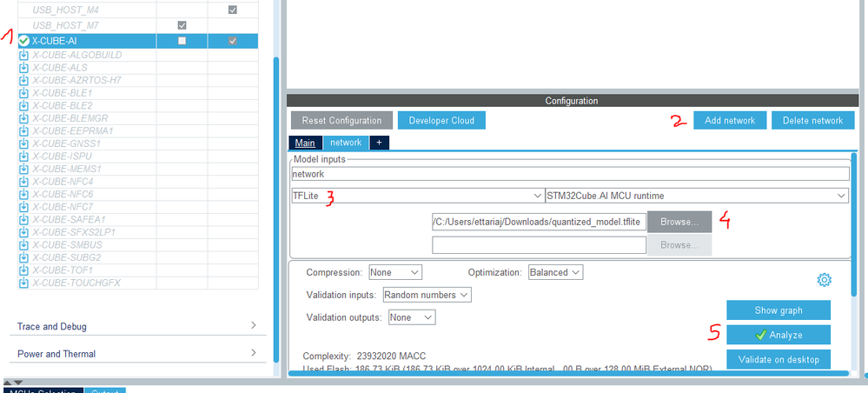Click download icon next to X-CUBE-NFC7
The width and height of the screenshot is (868, 393).
[23, 207]
